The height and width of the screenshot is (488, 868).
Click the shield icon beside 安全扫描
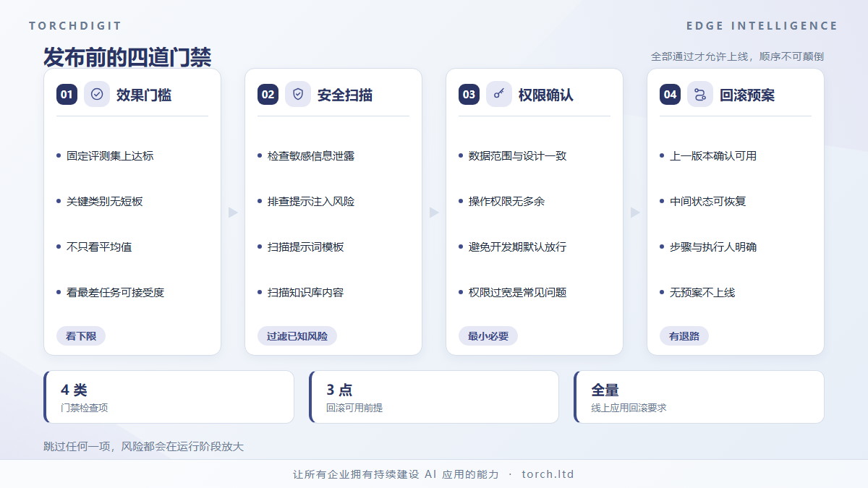pos(298,94)
